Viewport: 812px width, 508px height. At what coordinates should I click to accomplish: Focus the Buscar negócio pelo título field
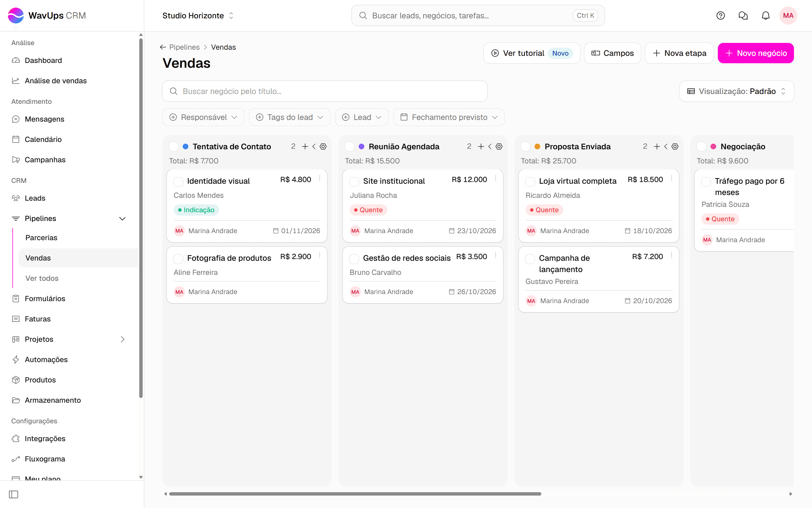pos(325,91)
